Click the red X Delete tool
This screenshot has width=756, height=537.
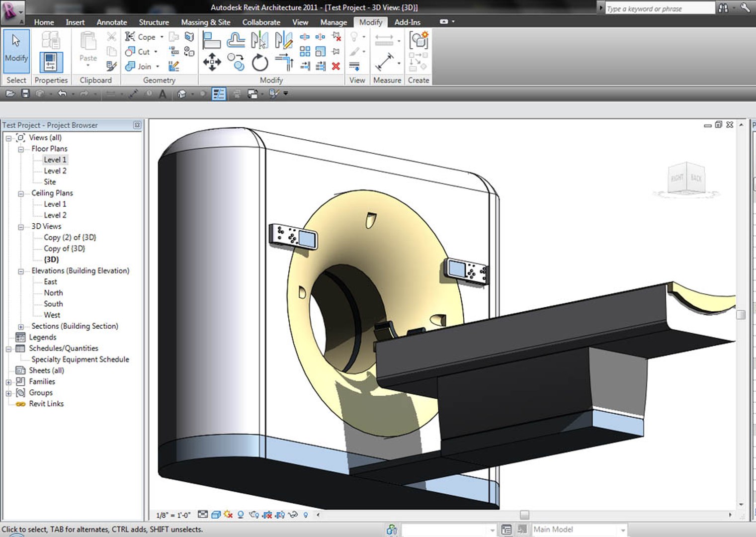coord(336,66)
